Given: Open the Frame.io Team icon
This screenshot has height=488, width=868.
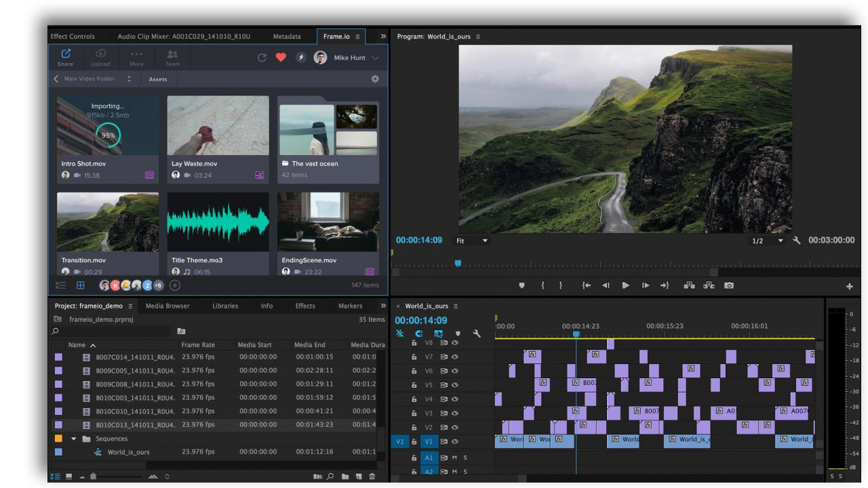Looking at the screenshot, I should coord(172,54).
